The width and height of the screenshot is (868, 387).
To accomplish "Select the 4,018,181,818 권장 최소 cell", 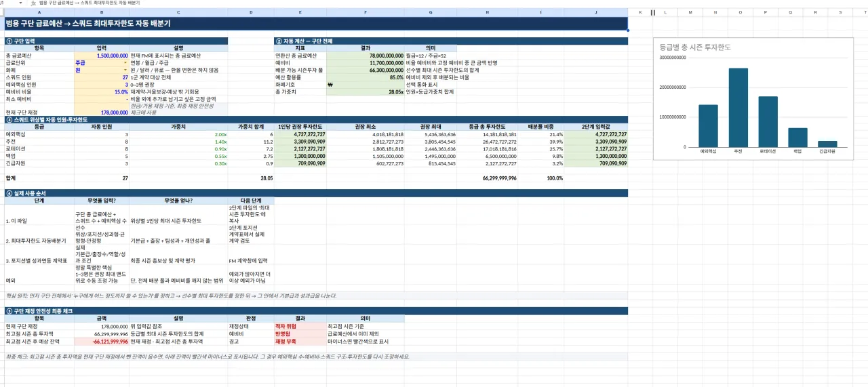I will [366, 134].
